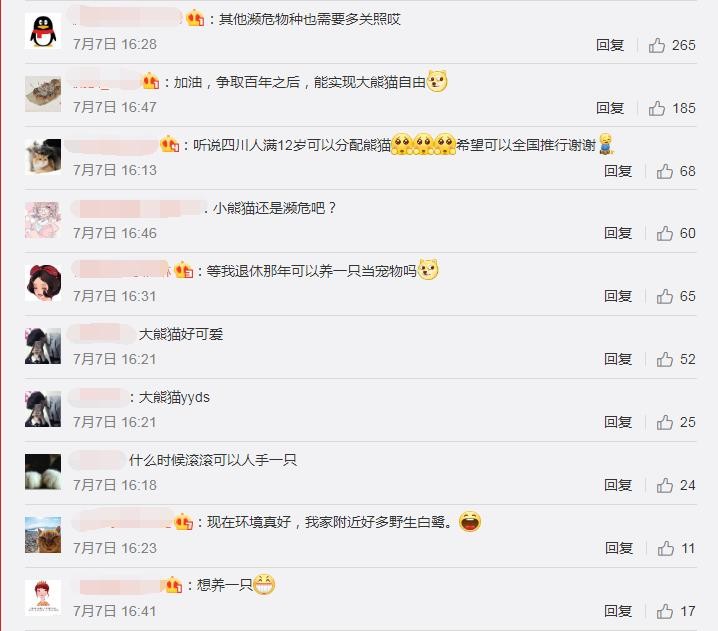
Task: Like the 小熊猫还是濒危吧 comment
Action: tap(664, 234)
